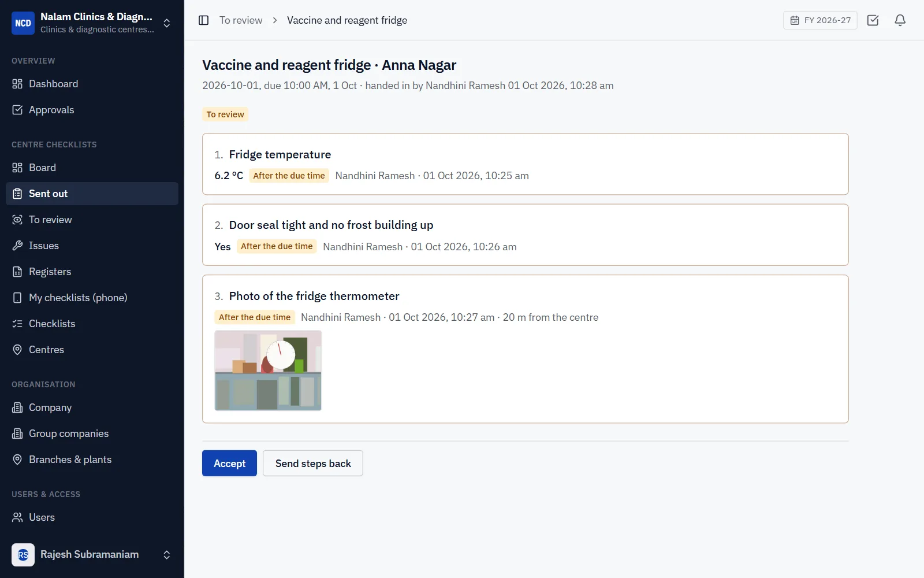Click the Approvals check icon

17,110
